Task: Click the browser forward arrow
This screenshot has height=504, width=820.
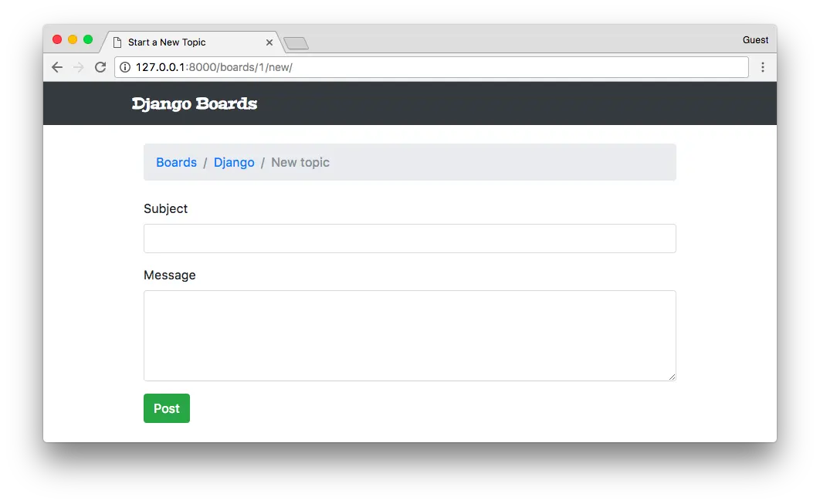Action: coord(79,67)
